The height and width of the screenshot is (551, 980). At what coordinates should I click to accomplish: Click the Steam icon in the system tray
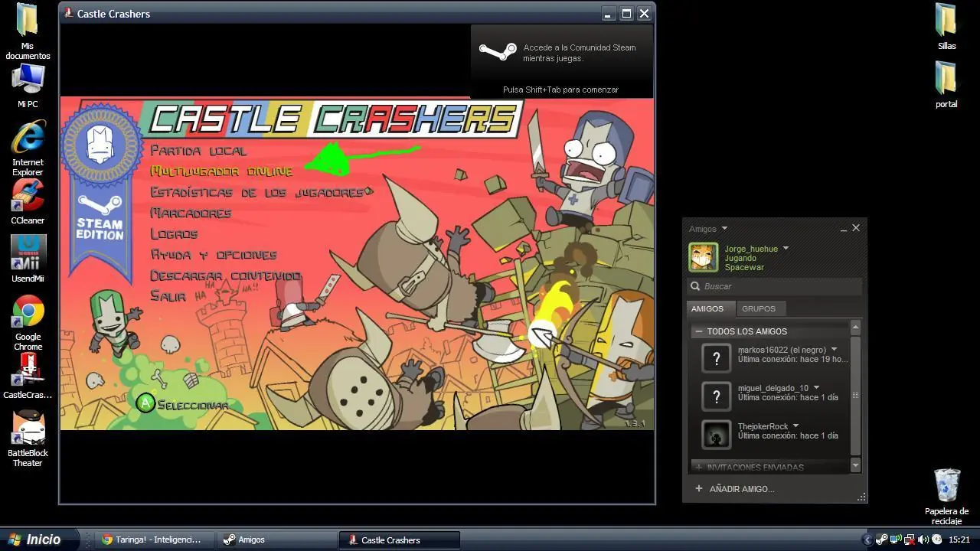pyautogui.click(x=881, y=540)
